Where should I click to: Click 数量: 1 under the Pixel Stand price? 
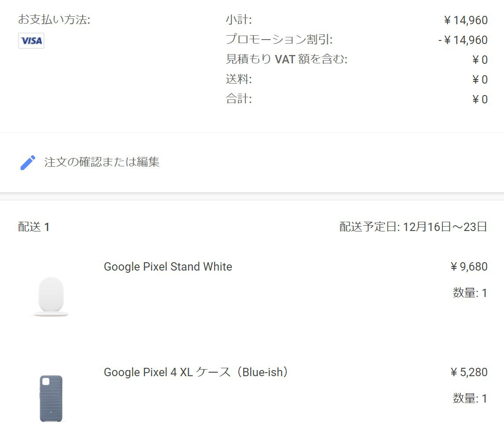pyautogui.click(x=470, y=293)
